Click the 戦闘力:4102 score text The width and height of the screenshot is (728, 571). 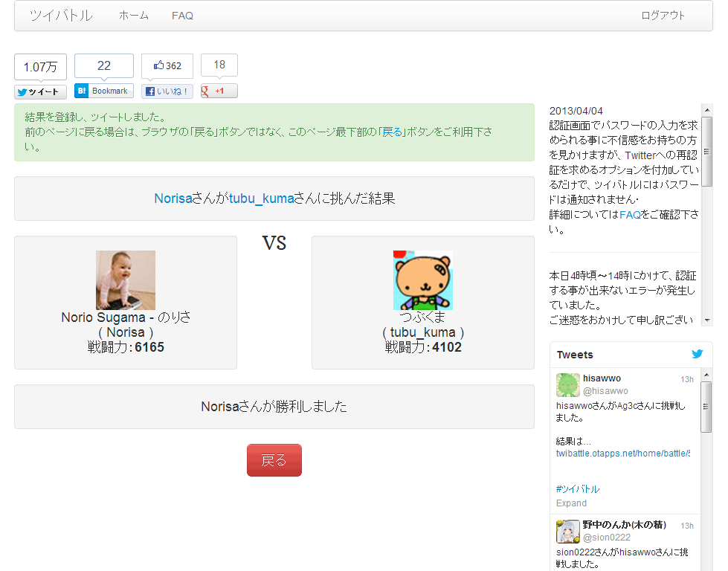coord(423,347)
